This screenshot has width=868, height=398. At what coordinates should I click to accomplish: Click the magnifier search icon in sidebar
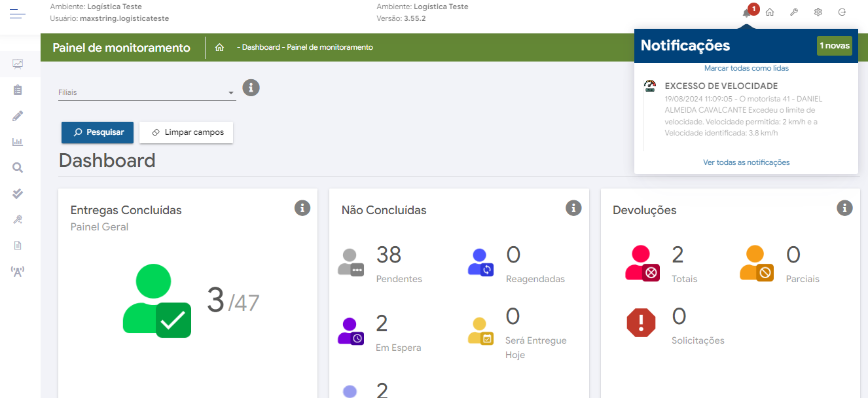point(18,168)
